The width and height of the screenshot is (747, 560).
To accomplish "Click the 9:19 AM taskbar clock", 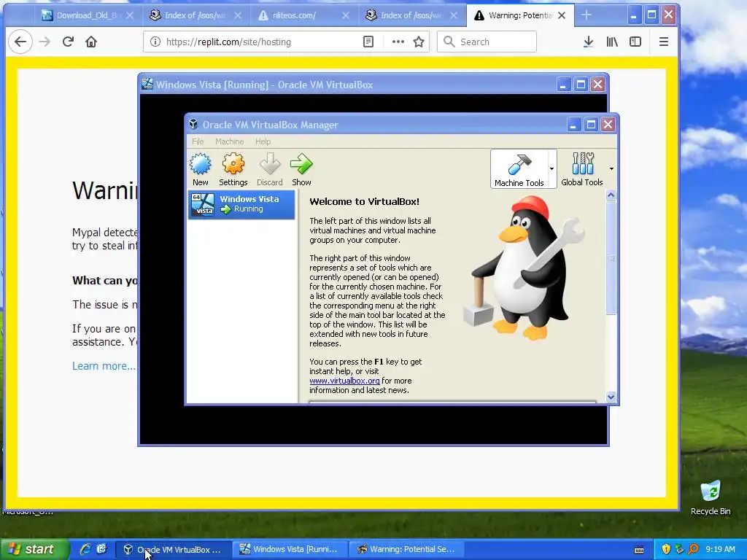I will pos(720,550).
